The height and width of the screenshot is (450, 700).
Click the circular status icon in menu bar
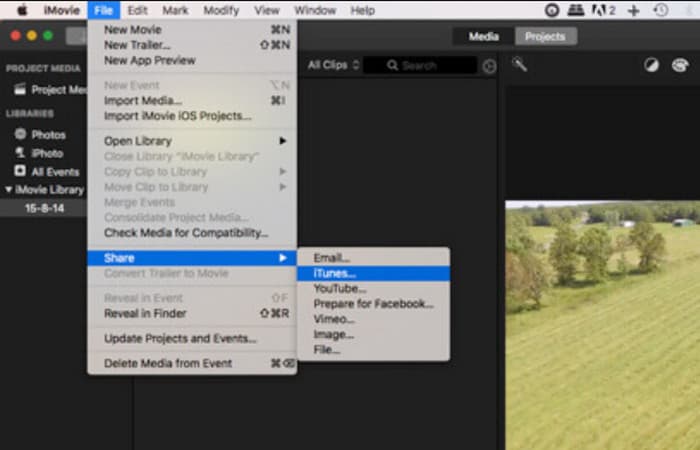pyautogui.click(x=552, y=10)
